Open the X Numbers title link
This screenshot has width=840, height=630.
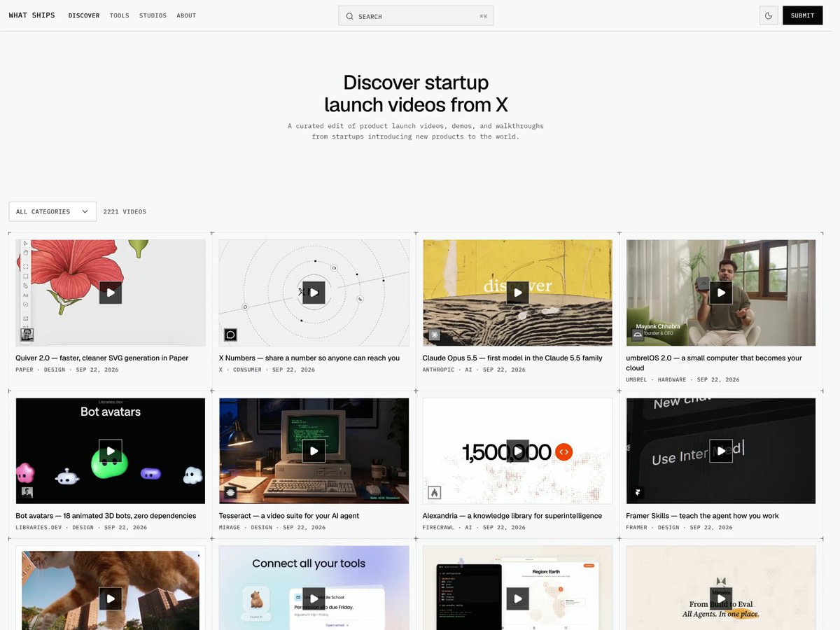point(309,358)
